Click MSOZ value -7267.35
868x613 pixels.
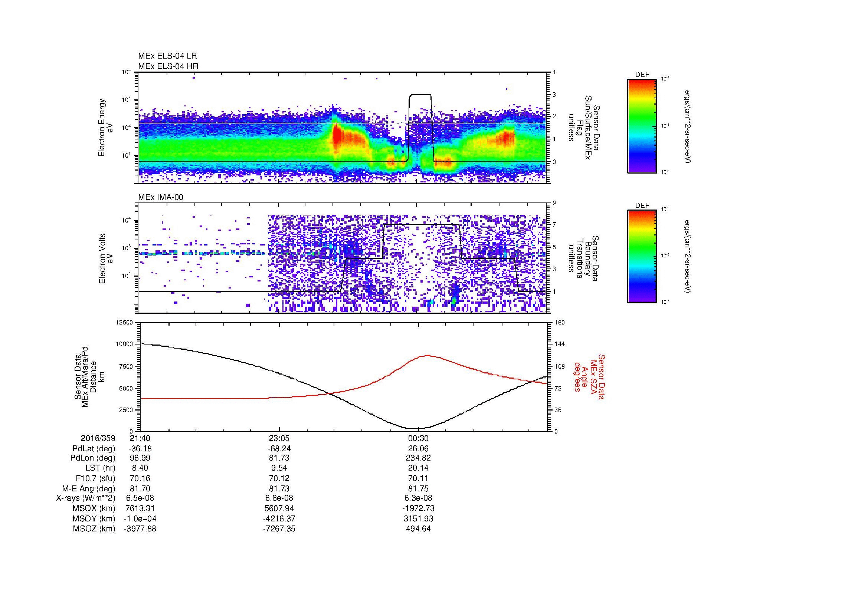(279, 529)
